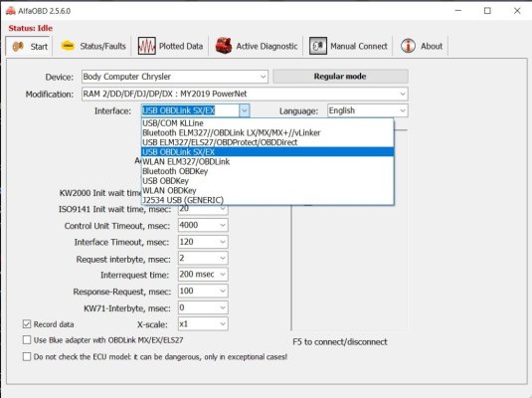The image size is (532, 398).
Task: Select J2534 USB (GENERIC) option
Action: (267, 200)
